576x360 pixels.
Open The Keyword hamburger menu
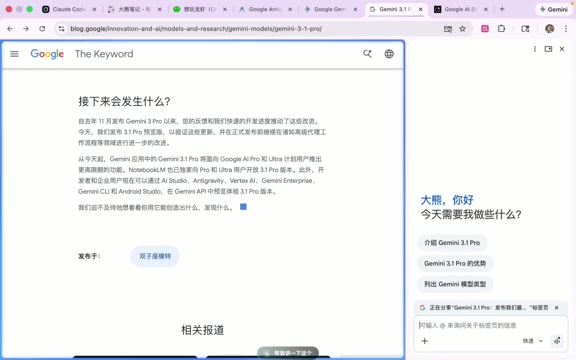[14, 54]
